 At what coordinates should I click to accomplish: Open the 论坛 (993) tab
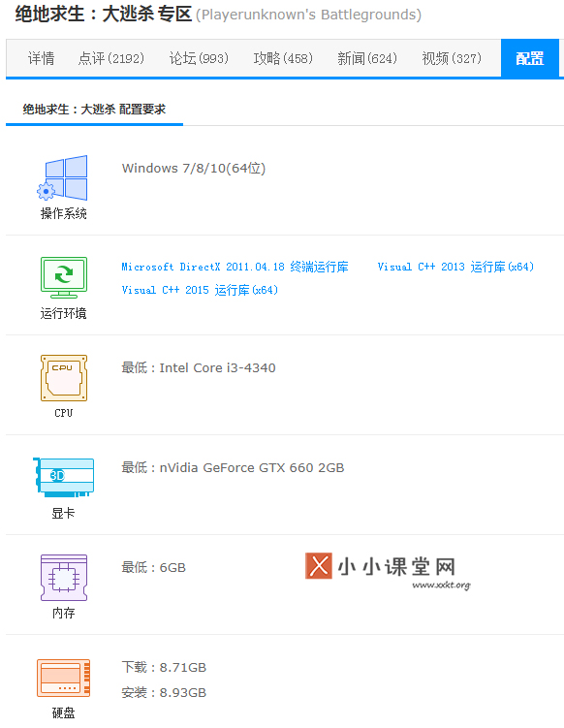tap(199, 58)
